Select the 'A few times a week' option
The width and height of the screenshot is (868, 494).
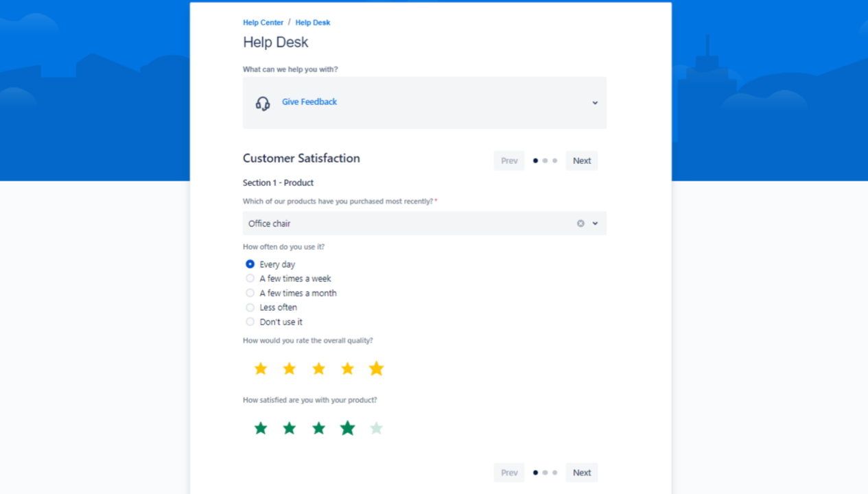click(x=250, y=279)
